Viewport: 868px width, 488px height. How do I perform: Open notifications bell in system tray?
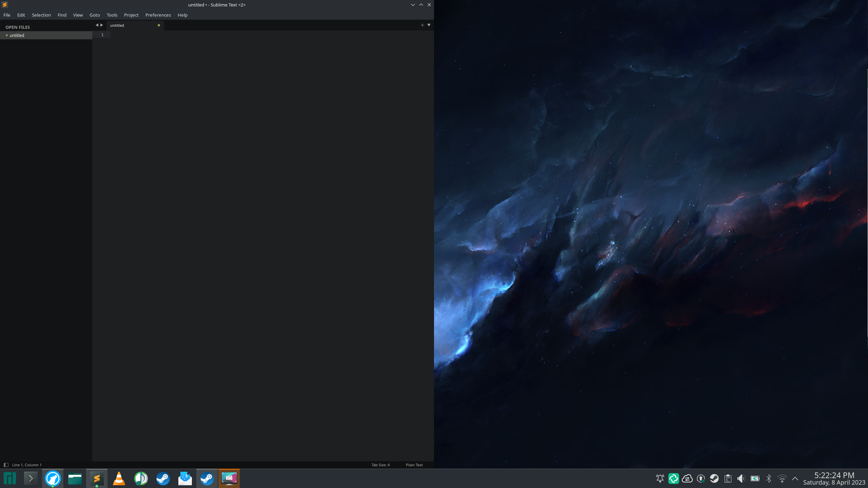(660, 479)
